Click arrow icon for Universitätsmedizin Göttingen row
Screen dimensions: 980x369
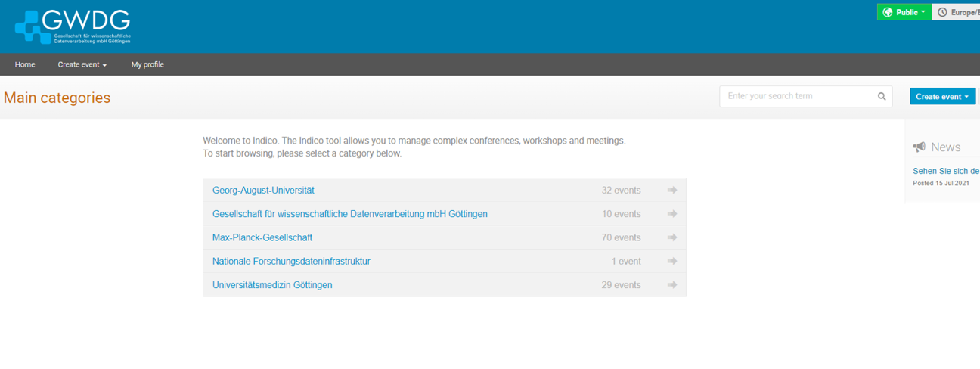[x=671, y=285]
